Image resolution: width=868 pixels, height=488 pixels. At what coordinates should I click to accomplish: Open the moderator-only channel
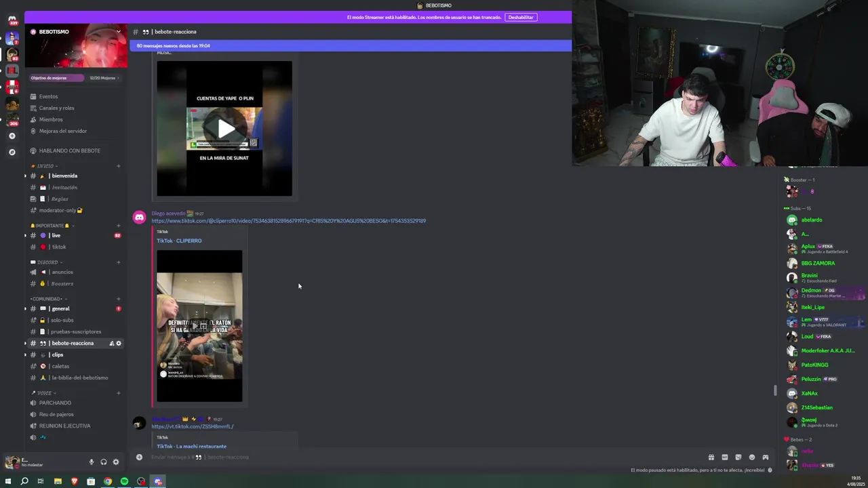pyautogui.click(x=61, y=210)
